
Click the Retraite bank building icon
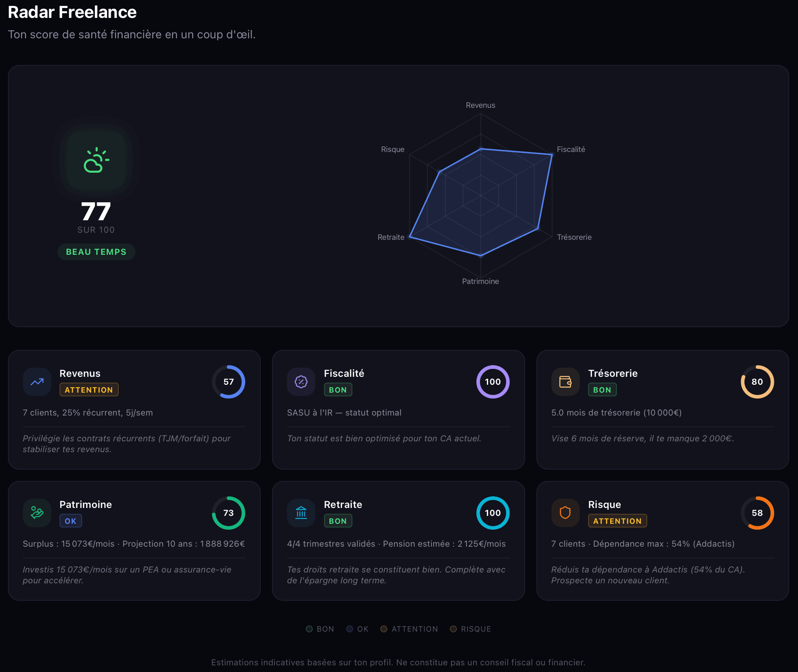pyautogui.click(x=301, y=513)
